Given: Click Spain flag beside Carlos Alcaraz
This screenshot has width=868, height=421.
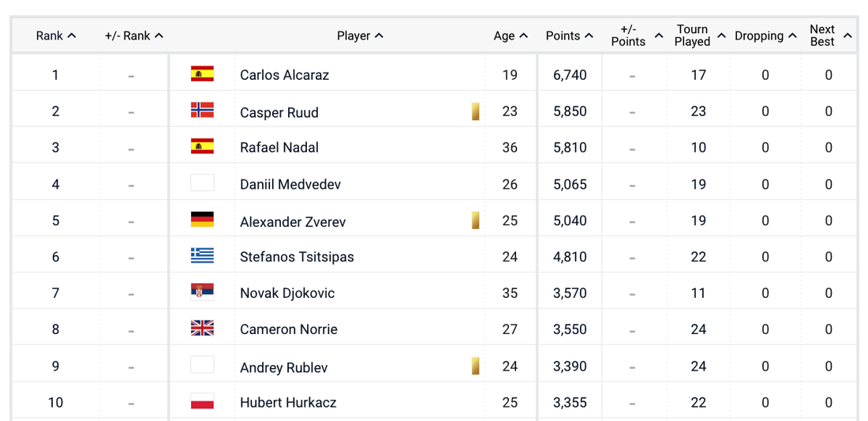Looking at the screenshot, I should [x=202, y=74].
